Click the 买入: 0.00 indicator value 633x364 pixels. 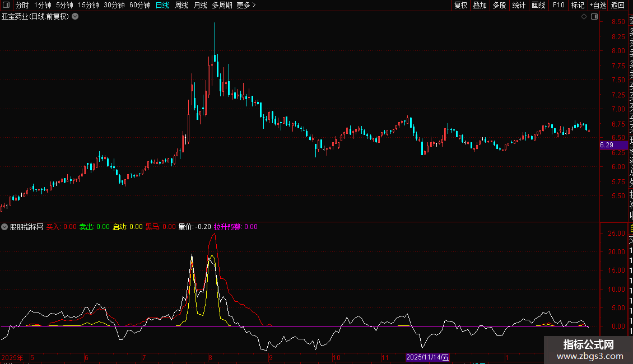tap(62, 227)
